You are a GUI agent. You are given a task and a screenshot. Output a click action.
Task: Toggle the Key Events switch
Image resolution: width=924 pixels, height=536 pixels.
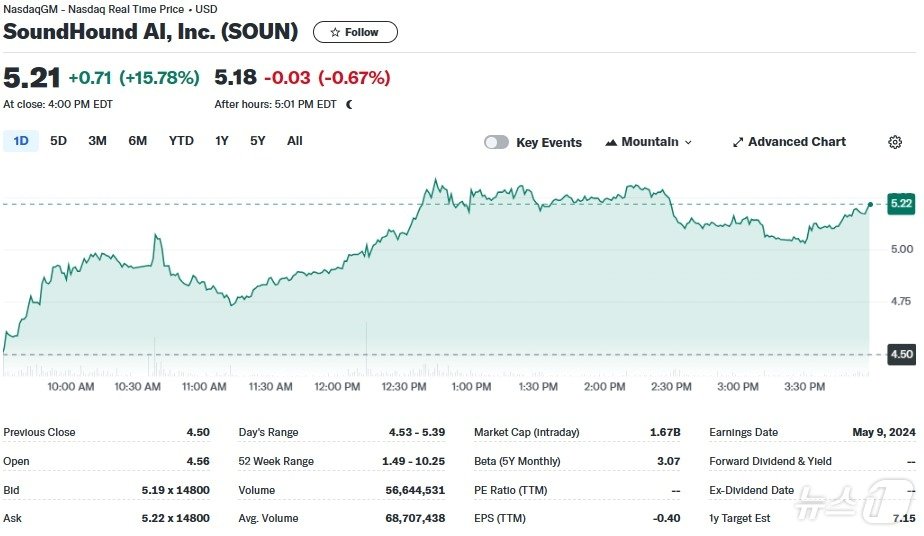(x=496, y=142)
